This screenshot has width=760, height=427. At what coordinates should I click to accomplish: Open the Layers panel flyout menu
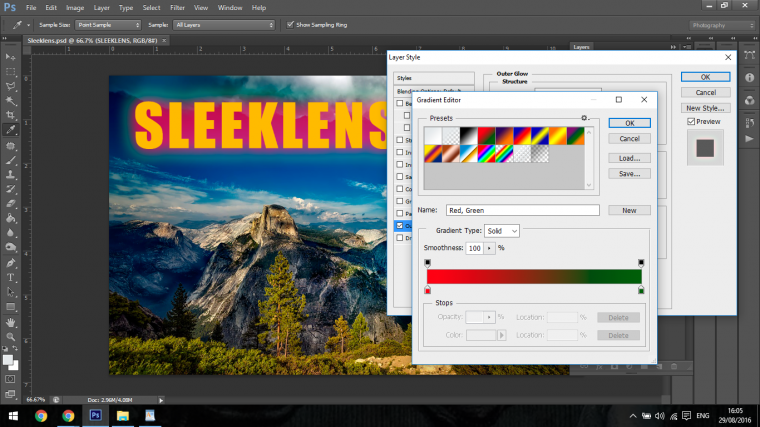[687, 47]
